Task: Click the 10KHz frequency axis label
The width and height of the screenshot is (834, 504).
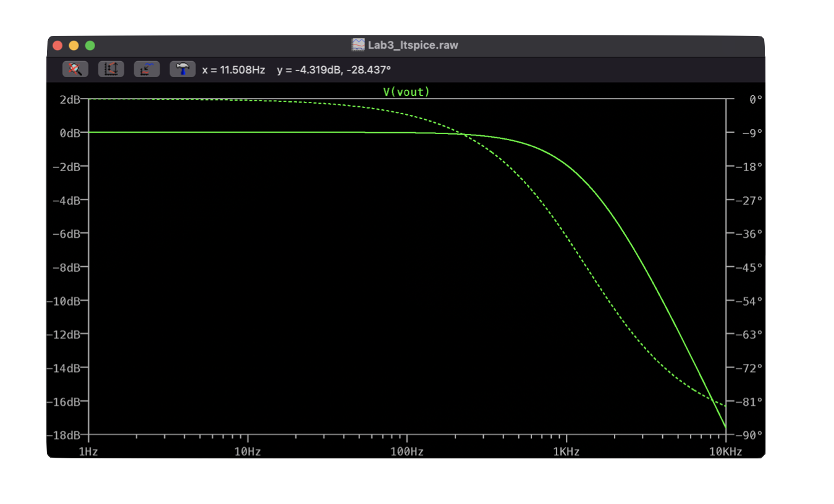Action: click(x=725, y=452)
